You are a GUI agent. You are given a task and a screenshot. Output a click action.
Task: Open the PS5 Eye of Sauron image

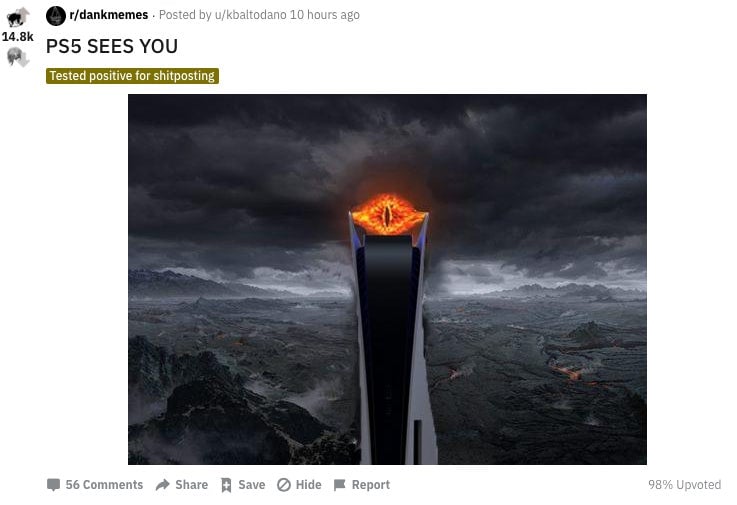[x=387, y=279]
